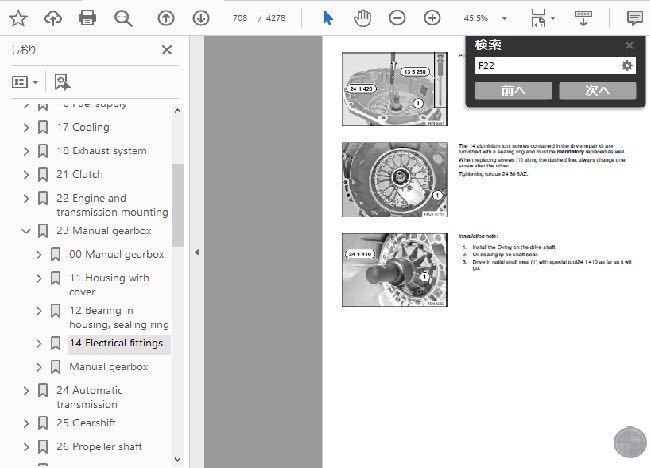Click the magnifier search icon

[123, 18]
